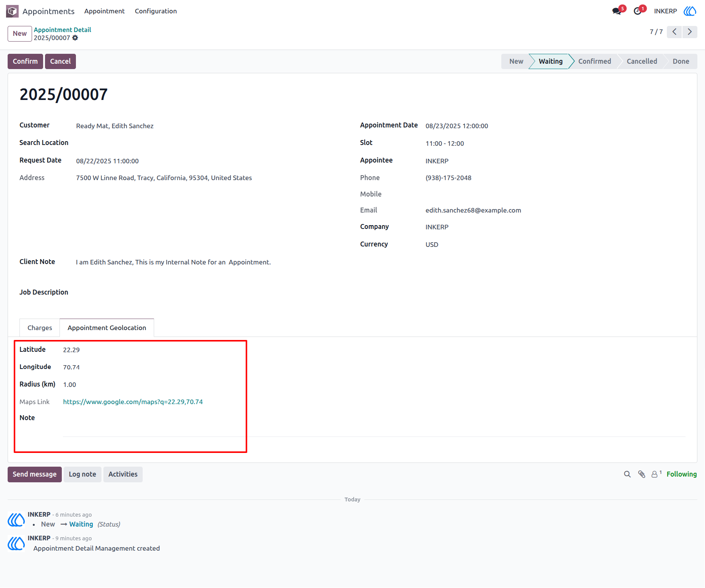Click the Latitude value 22.29

coord(71,350)
